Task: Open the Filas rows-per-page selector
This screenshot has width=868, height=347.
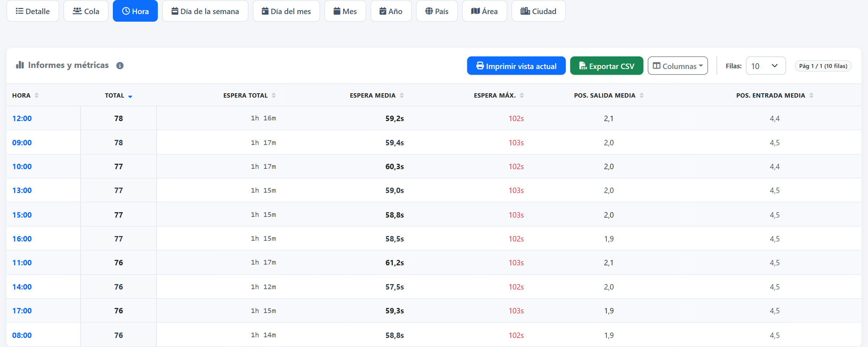Action: pyautogui.click(x=766, y=66)
